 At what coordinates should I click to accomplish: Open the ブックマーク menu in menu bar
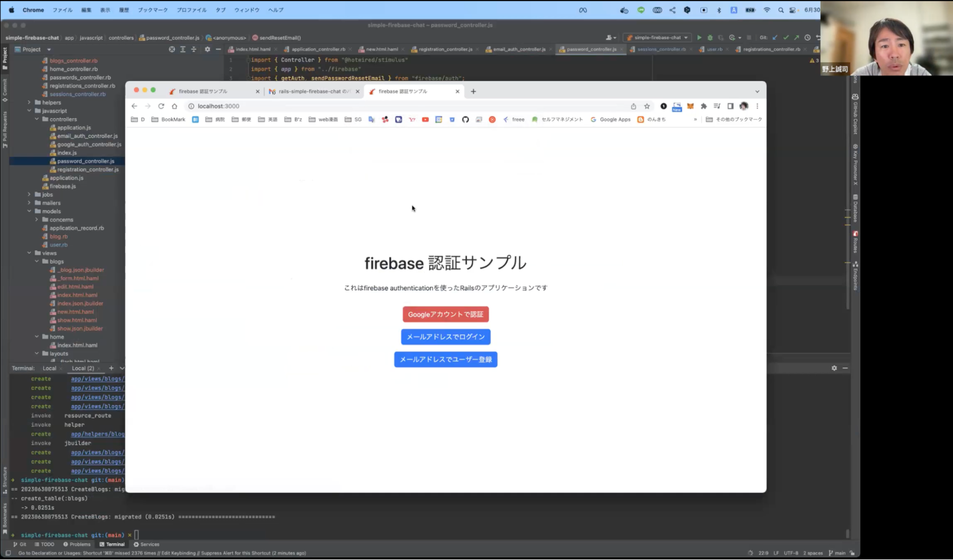click(153, 10)
